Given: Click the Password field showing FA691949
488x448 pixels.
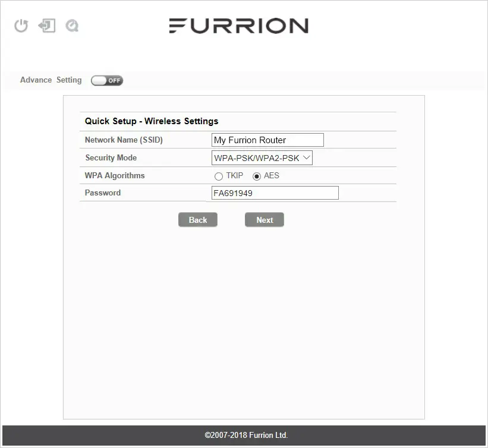Looking at the screenshot, I should point(275,193).
